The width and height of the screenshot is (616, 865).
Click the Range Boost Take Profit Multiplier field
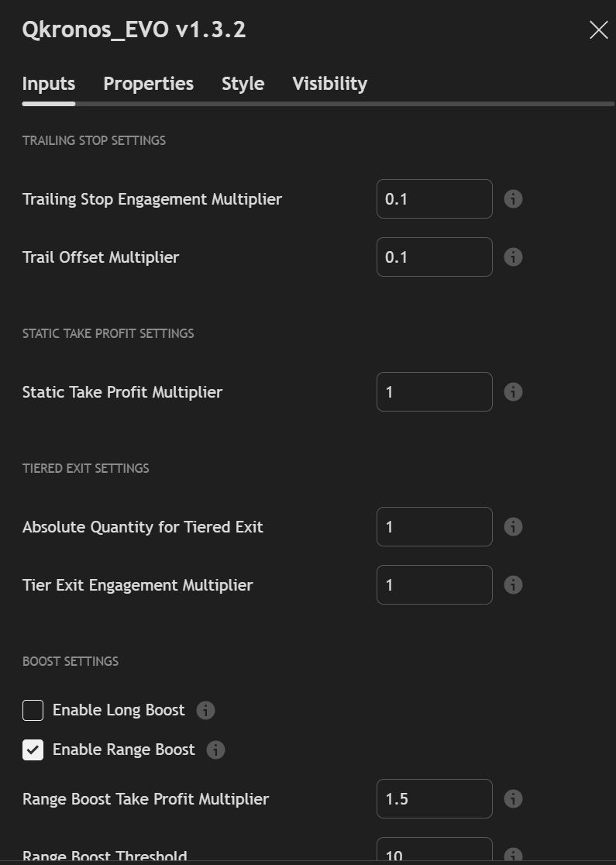tap(434, 799)
